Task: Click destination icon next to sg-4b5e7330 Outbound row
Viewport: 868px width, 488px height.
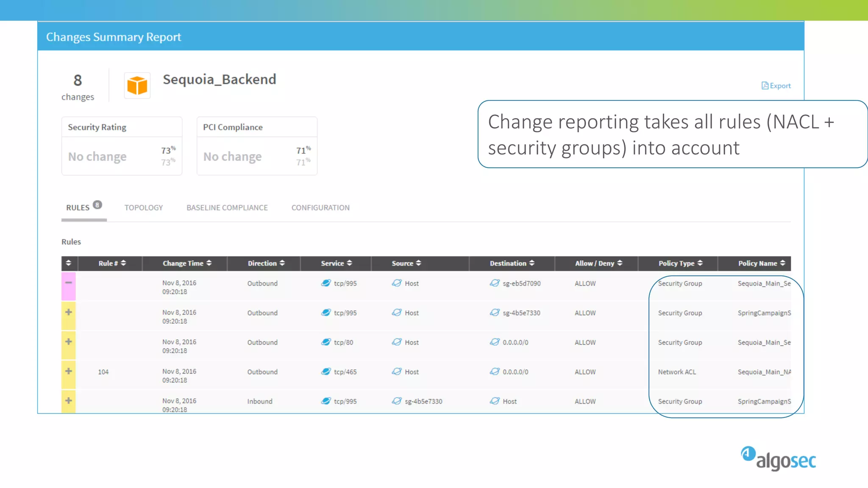Action: [x=495, y=313]
